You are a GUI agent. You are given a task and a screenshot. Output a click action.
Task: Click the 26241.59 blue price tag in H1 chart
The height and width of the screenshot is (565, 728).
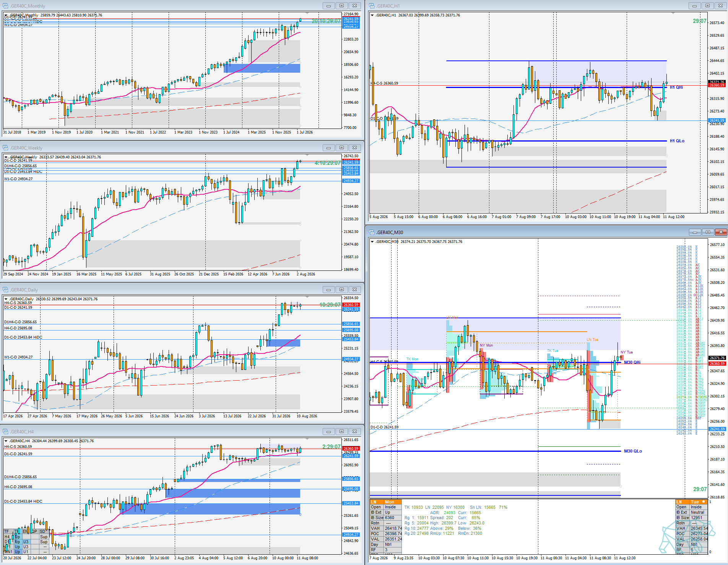717,120
